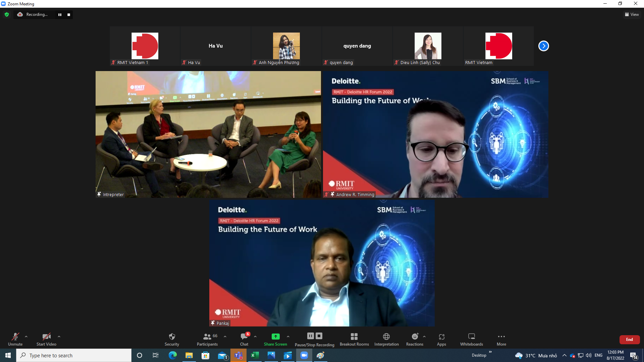Show hidden system tray icons
This screenshot has width=644, height=362.
pos(565,355)
